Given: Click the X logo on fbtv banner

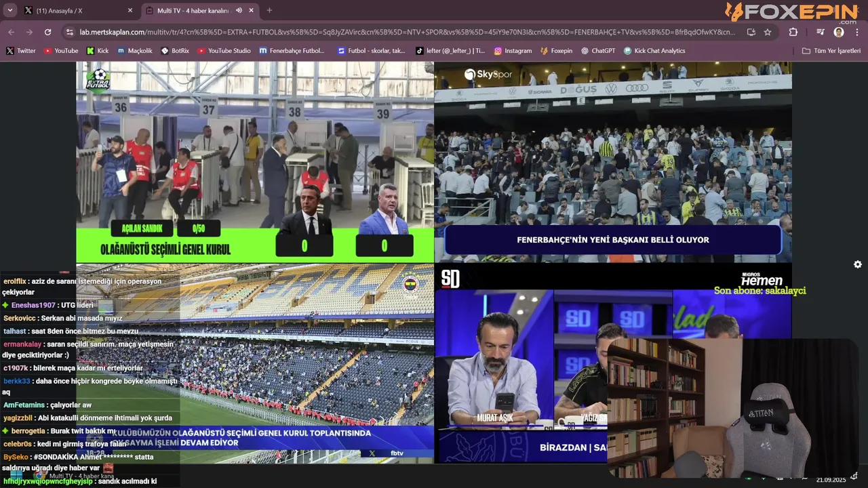Looking at the screenshot, I should [x=372, y=453].
